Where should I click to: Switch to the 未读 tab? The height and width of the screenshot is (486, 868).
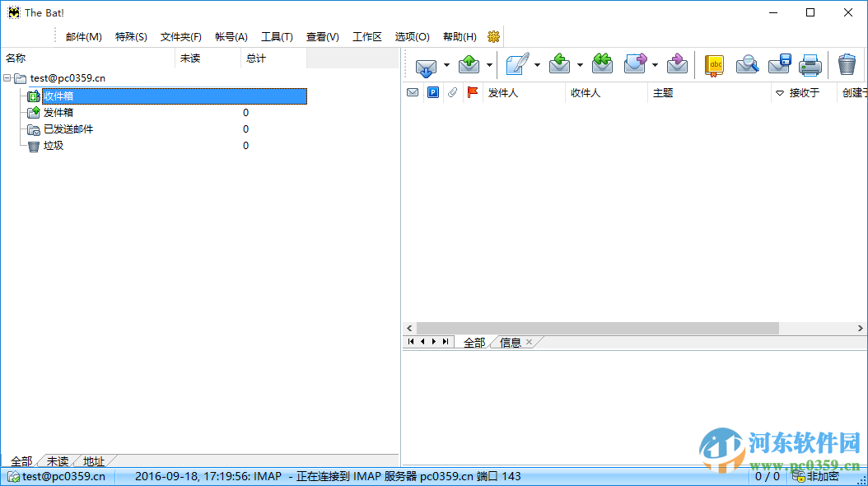pos(56,460)
